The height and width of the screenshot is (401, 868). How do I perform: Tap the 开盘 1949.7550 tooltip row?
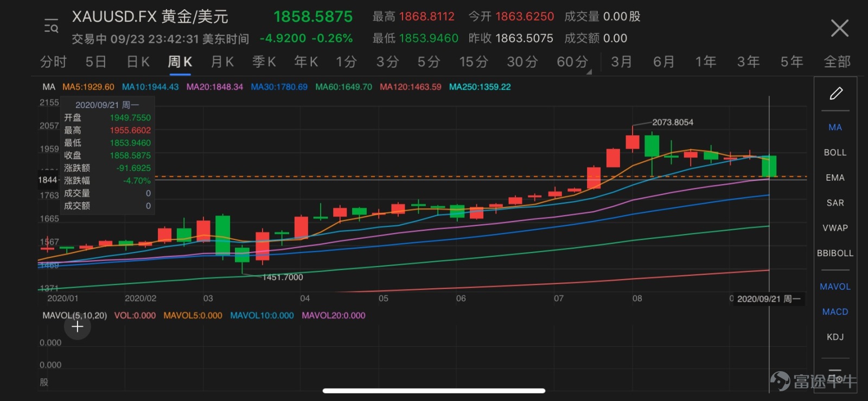pos(107,118)
